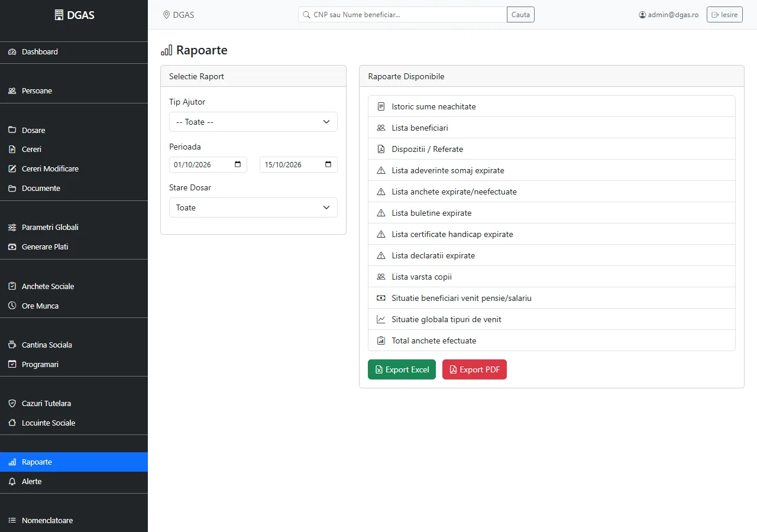
Task: Click the Nomenclatoare list icon
Action: [x=12, y=521]
